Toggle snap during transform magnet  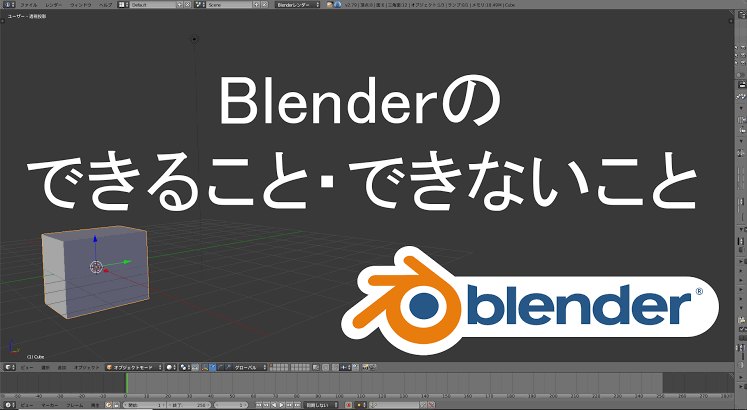pos(336,368)
